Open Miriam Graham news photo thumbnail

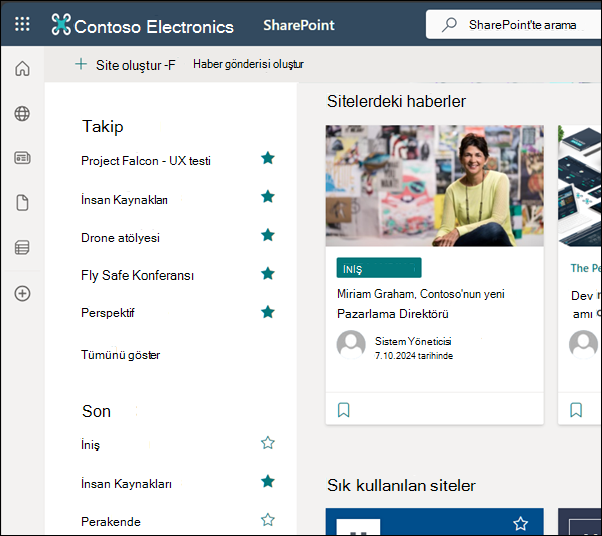point(435,185)
